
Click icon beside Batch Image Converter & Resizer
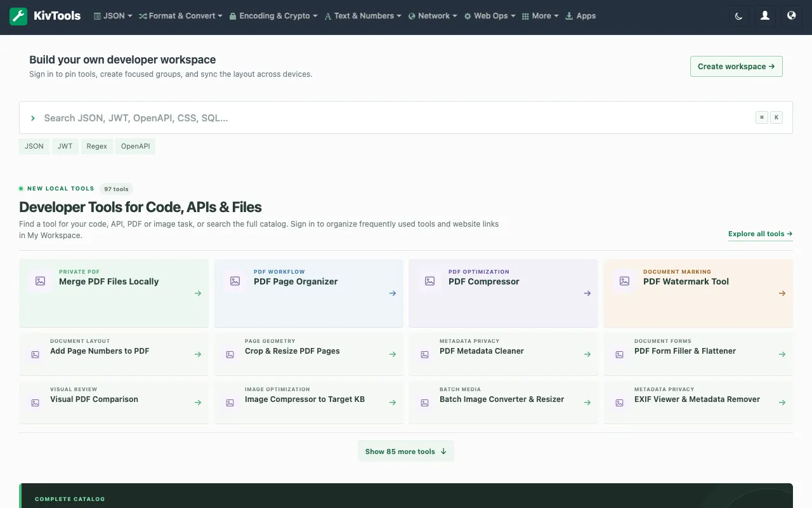(x=425, y=403)
